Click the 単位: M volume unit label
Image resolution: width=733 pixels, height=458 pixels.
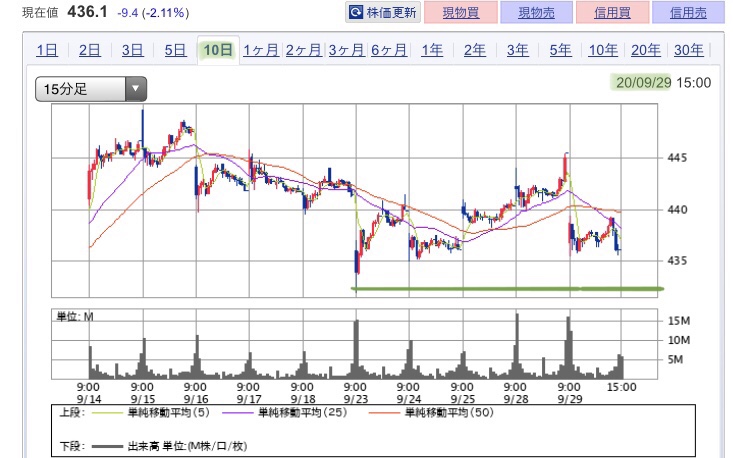(x=75, y=316)
